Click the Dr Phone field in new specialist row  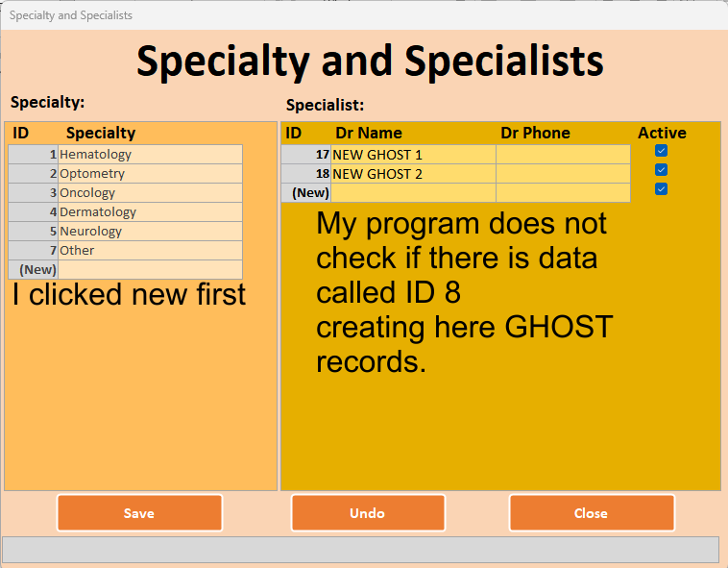(563, 193)
